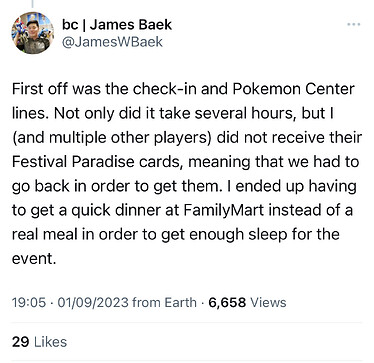Open James Baek's profile avatar
Screen dimensions: 374x363
(32, 33)
